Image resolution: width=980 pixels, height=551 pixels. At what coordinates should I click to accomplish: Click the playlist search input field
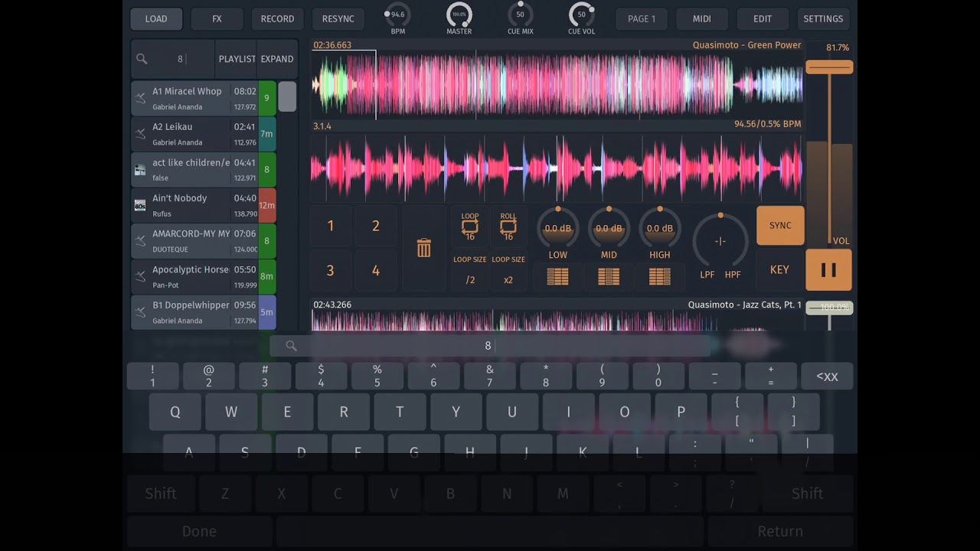pyautogui.click(x=172, y=59)
